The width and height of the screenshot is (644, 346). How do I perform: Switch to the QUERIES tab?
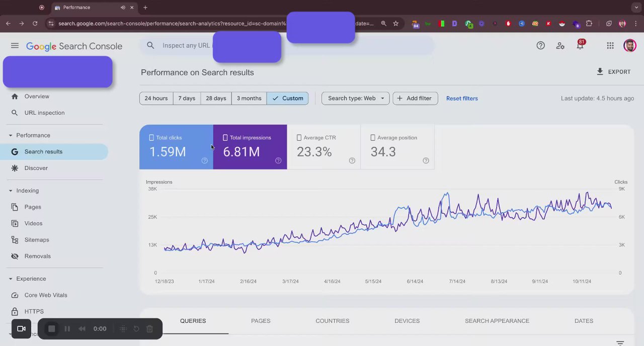193,321
